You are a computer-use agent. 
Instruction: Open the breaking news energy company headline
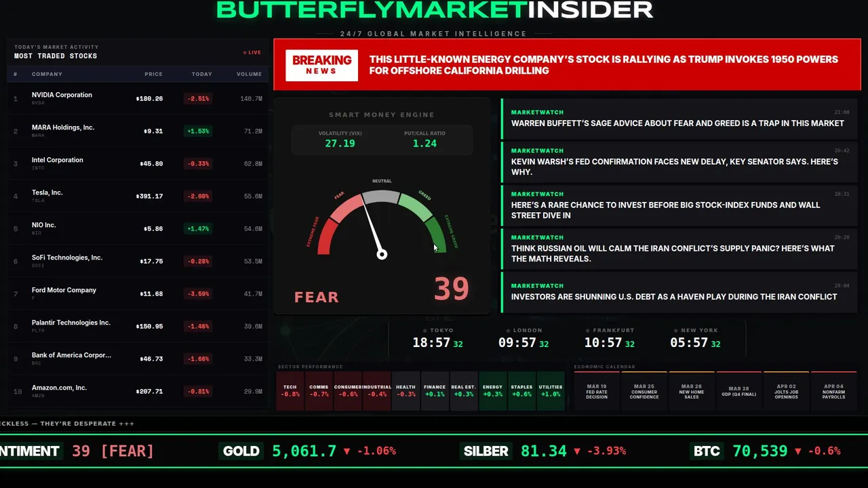pyautogui.click(x=604, y=65)
